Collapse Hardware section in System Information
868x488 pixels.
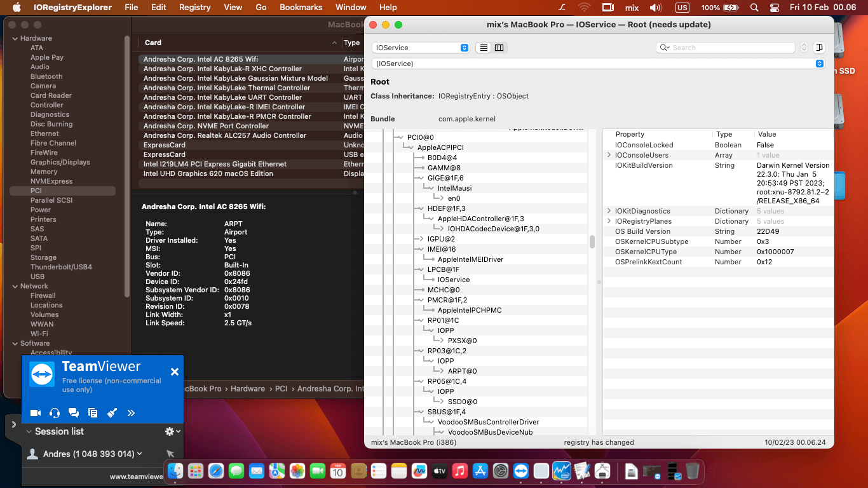(15, 38)
